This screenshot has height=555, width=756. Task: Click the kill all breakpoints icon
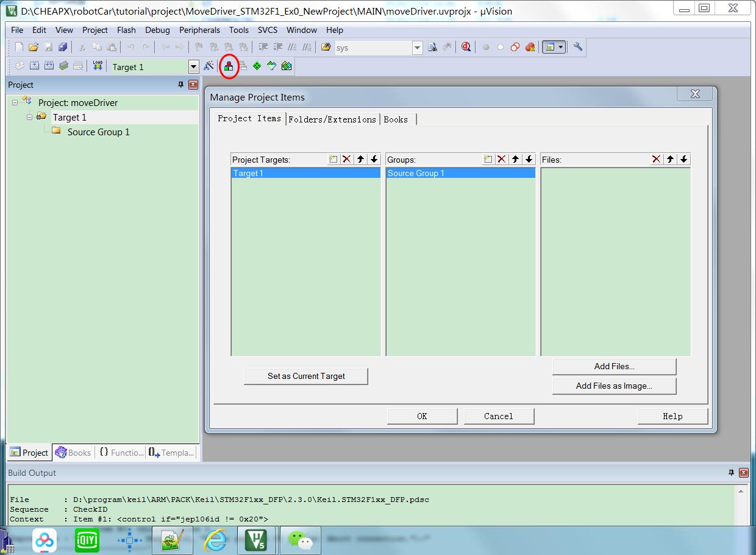pyautogui.click(x=530, y=47)
